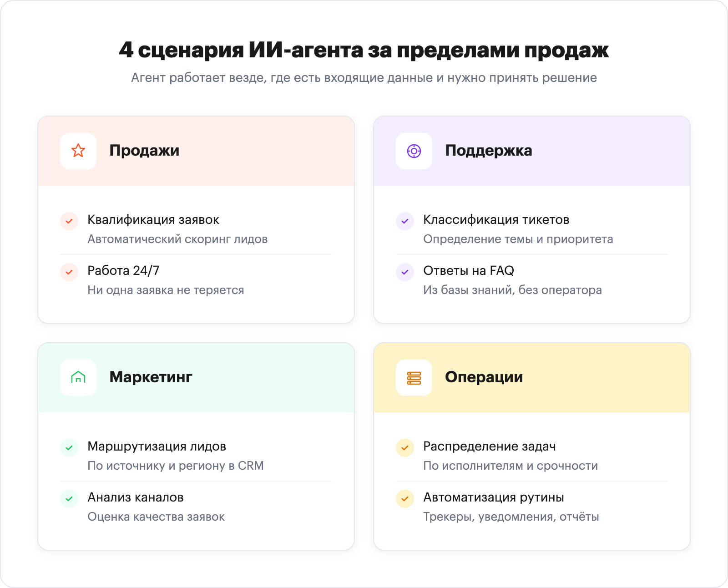Click the text Трекеры, уведомления, отчёты

pyautogui.click(x=511, y=517)
